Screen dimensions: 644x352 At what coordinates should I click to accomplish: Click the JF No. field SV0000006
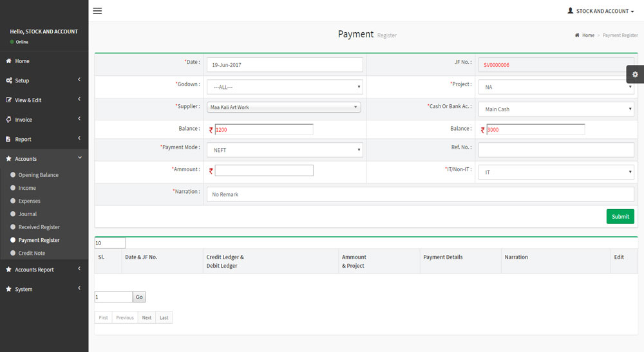(556, 65)
